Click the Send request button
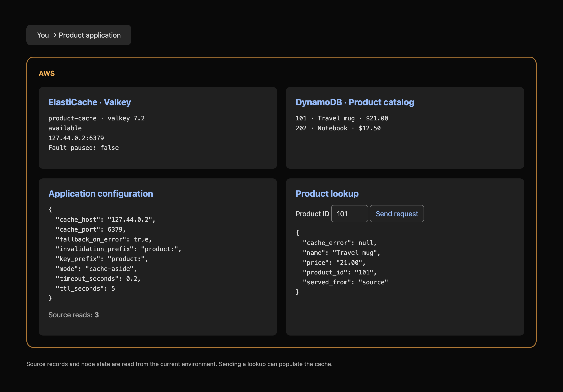563x392 pixels. pos(397,214)
